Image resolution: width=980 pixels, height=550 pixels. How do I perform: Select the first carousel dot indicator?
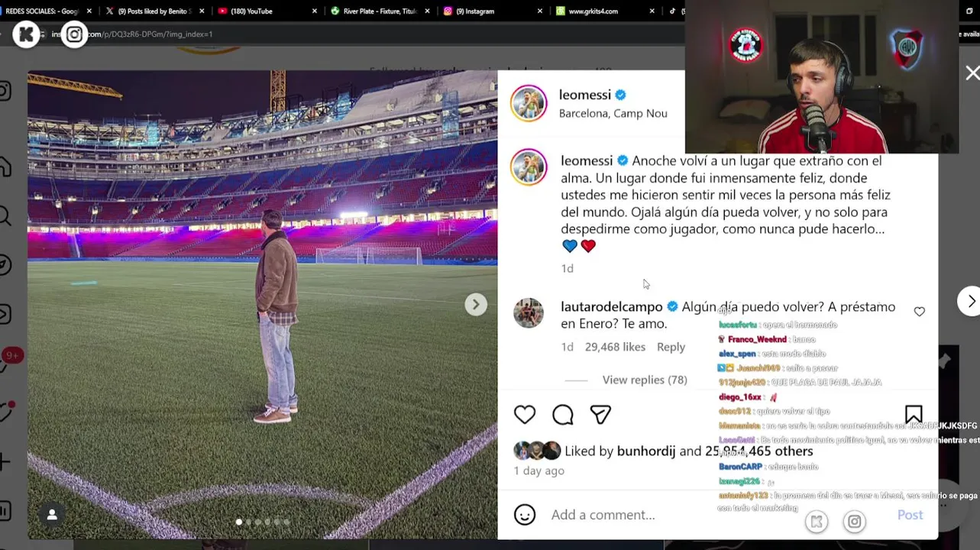[x=239, y=522]
